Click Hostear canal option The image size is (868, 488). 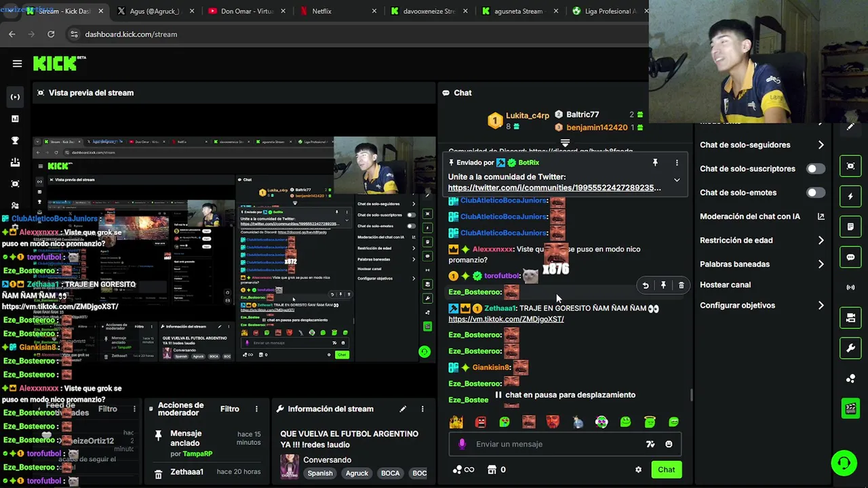click(725, 285)
